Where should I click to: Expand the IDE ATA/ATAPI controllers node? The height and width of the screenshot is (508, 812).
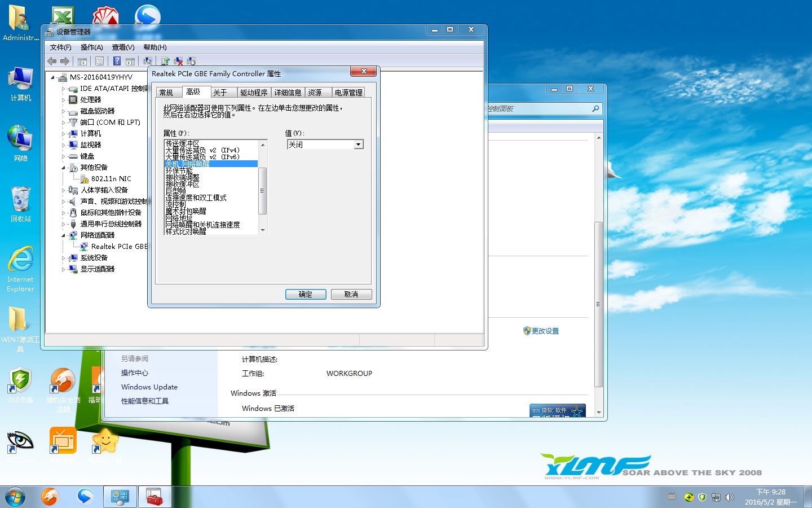pos(63,89)
